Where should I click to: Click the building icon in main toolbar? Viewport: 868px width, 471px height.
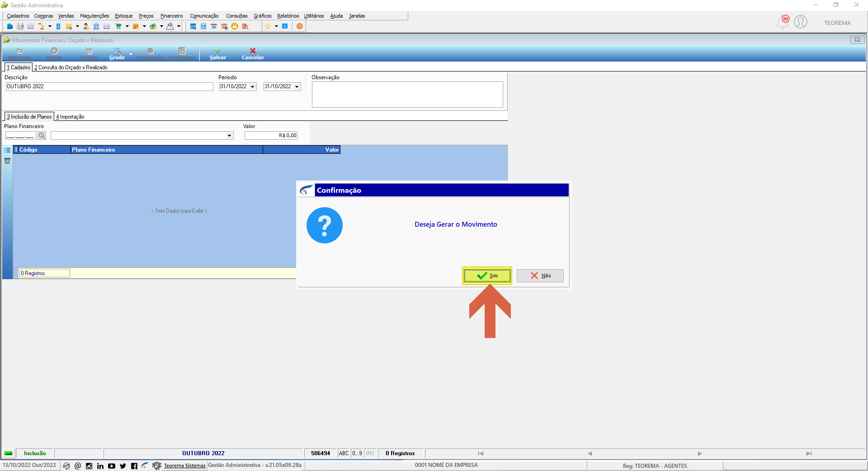pos(9,26)
